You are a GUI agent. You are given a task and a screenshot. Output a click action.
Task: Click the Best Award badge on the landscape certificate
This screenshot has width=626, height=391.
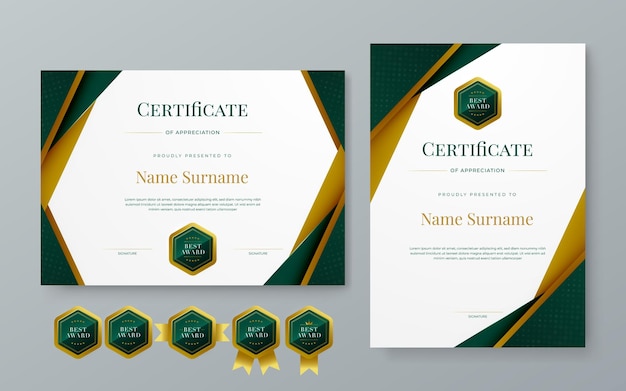(192, 249)
